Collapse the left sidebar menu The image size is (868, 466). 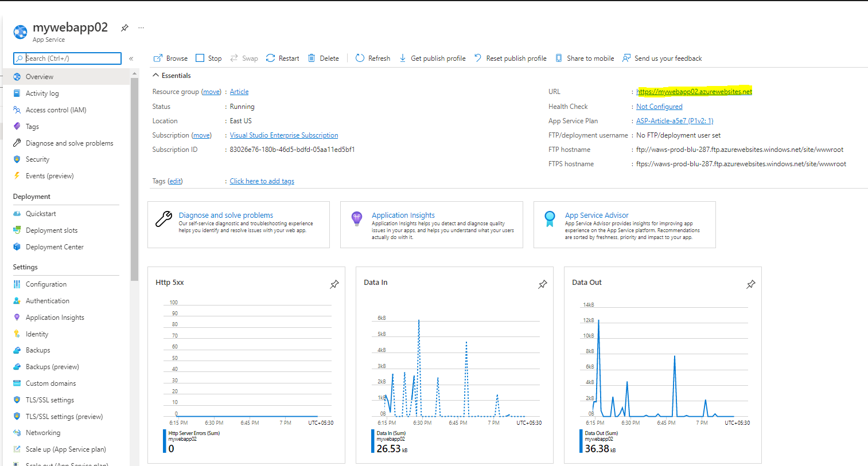coord(131,58)
